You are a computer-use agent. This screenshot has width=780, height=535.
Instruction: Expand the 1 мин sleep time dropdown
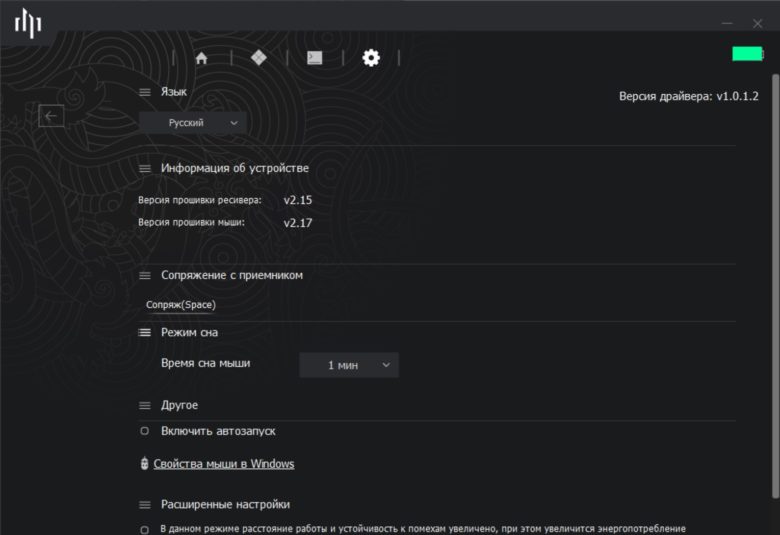(349, 365)
